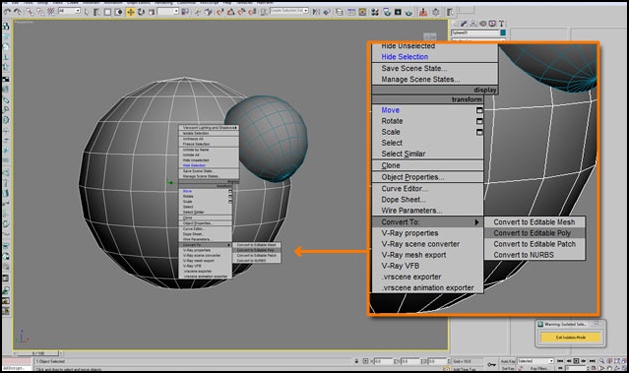Click the object name field in command panel
This screenshot has height=373, width=629.
(476, 32)
